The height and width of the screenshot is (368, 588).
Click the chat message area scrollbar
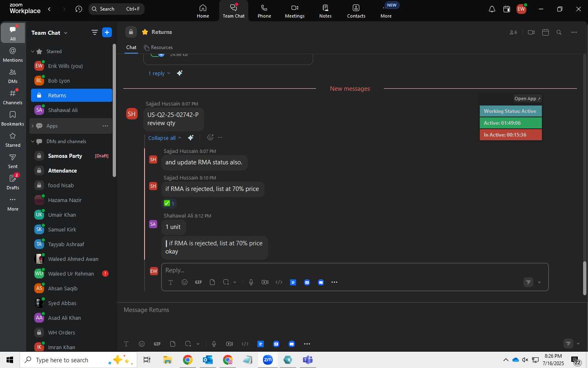[x=584, y=278]
